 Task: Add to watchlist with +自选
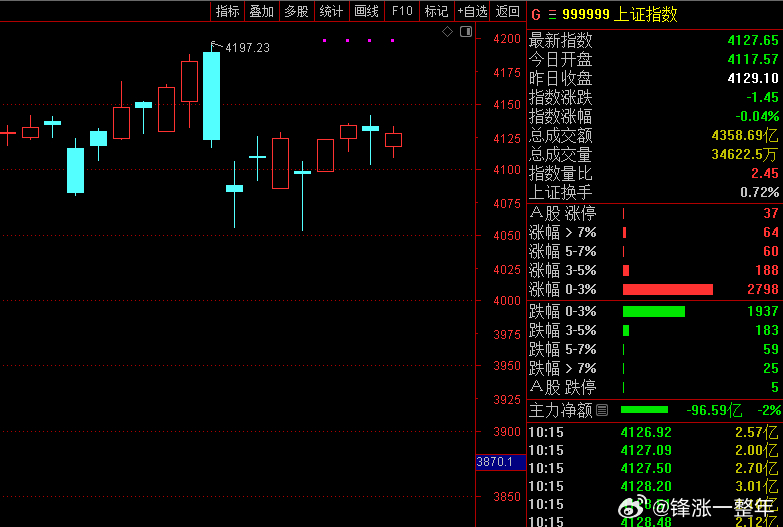click(x=472, y=11)
